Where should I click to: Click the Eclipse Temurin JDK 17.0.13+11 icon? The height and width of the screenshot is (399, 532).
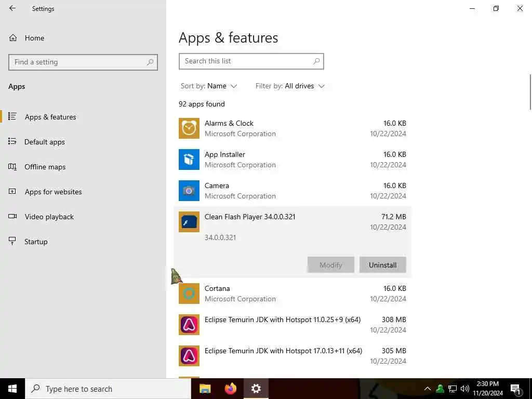click(189, 356)
